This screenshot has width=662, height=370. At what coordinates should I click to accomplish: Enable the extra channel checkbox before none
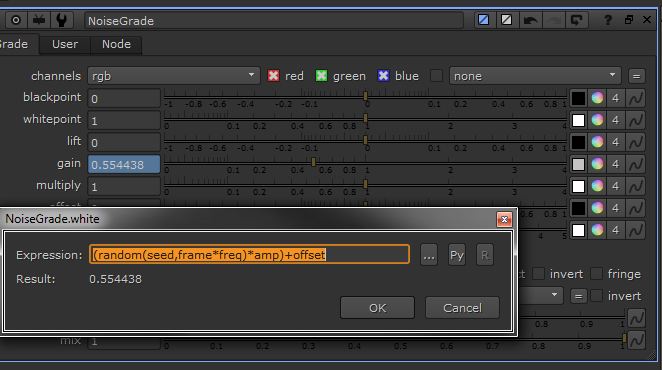point(436,76)
